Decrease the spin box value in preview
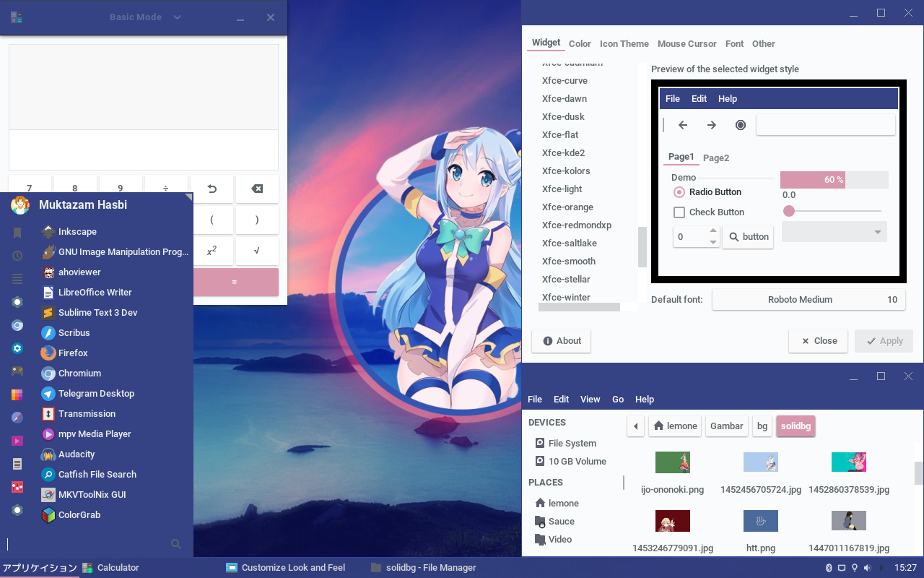The width and height of the screenshot is (924, 578). 713,242
